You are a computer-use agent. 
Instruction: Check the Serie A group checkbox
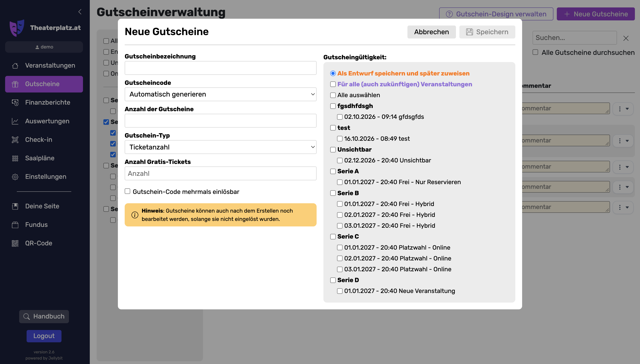click(333, 171)
